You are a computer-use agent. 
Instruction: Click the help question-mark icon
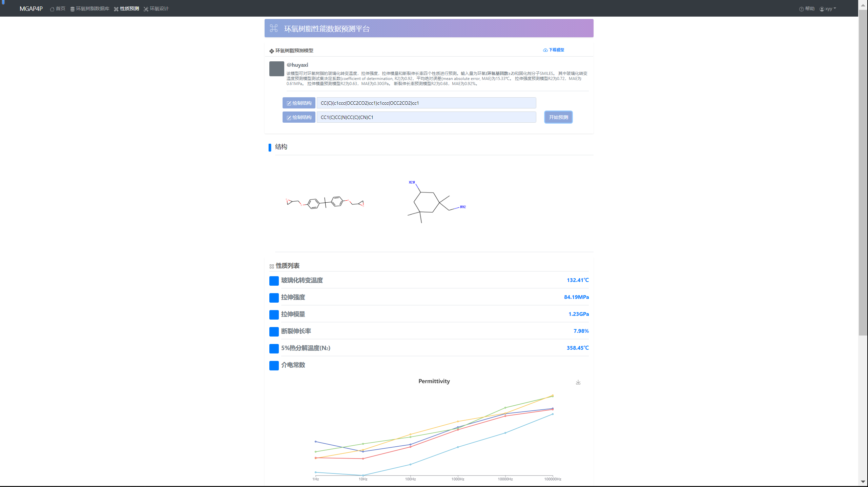[801, 9]
